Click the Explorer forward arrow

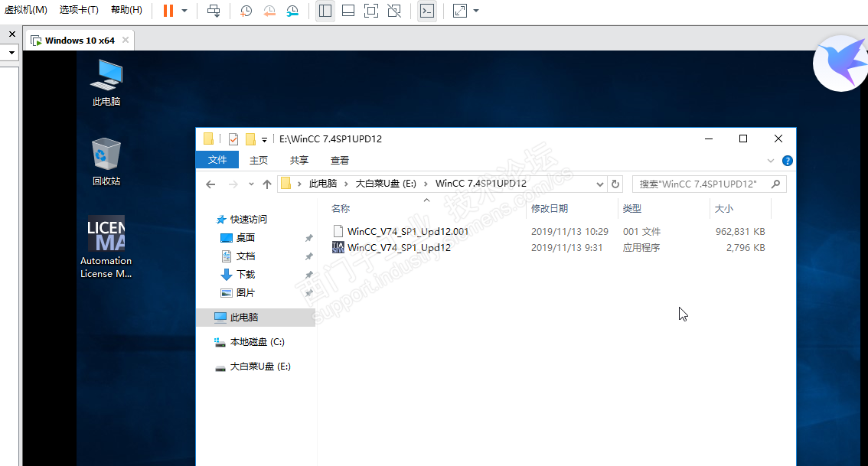tap(233, 184)
